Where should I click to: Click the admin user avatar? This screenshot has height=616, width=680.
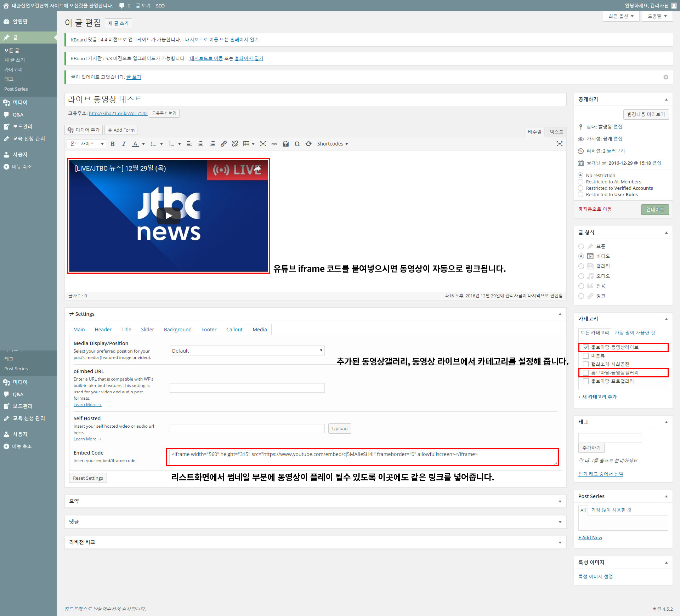[x=674, y=6]
